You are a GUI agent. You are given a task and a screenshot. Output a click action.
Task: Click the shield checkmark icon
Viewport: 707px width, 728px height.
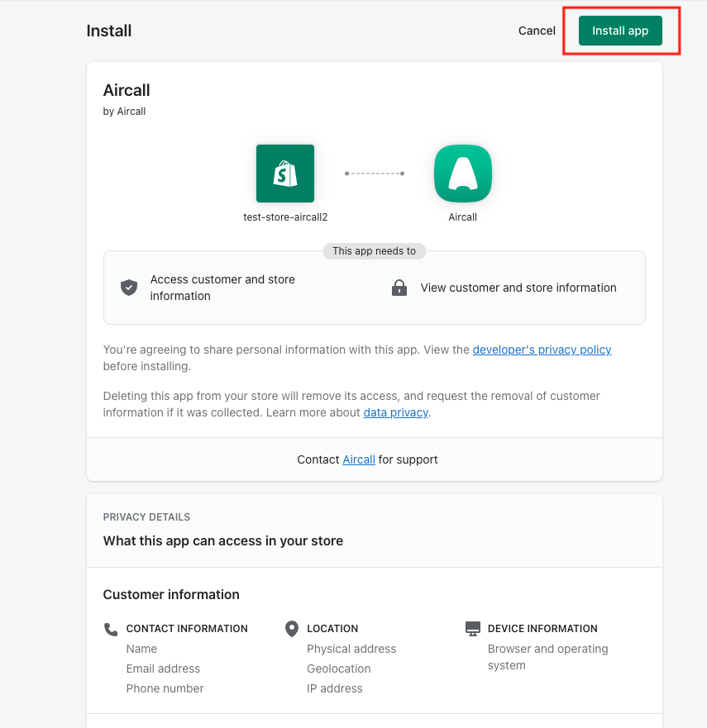pyautogui.click(x=129, y=288)
